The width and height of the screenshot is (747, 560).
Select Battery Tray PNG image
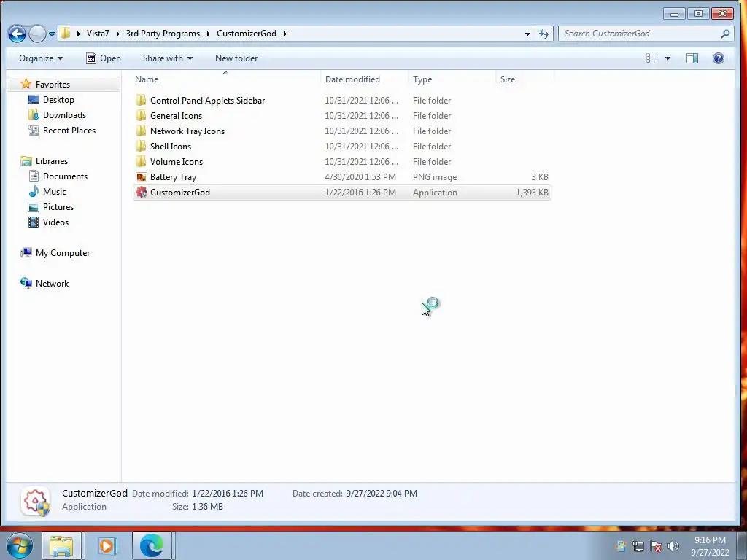click(342, 177)
